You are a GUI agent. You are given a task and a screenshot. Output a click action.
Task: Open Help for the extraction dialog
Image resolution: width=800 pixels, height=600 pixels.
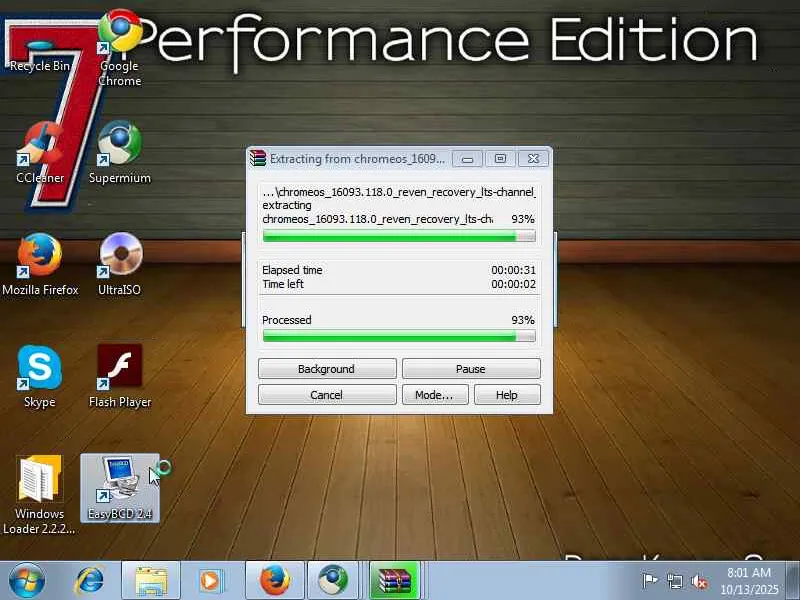(x=507, y=395)
